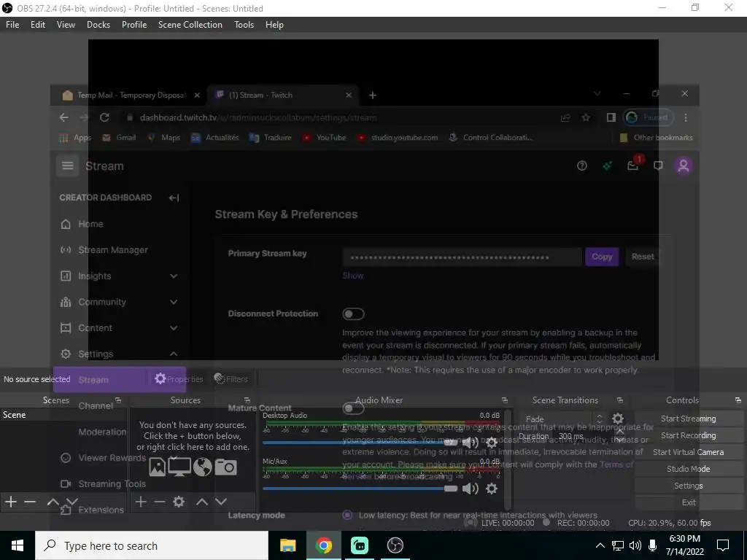The image size is (747, 560).
Task: Open a new Chrome tab
Action: coord(373,96)
